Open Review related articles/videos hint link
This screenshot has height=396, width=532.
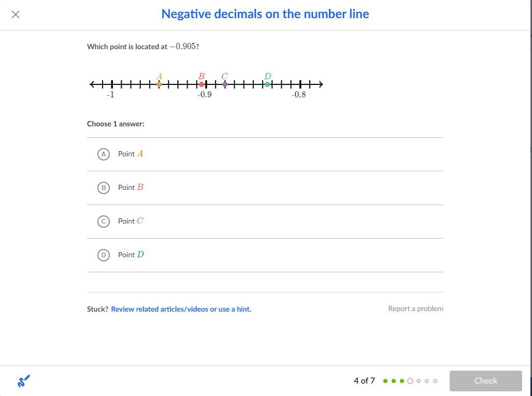(181, 309)
